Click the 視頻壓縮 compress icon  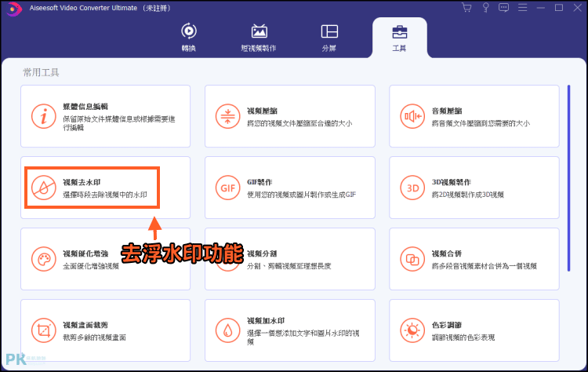pos(227,116)
